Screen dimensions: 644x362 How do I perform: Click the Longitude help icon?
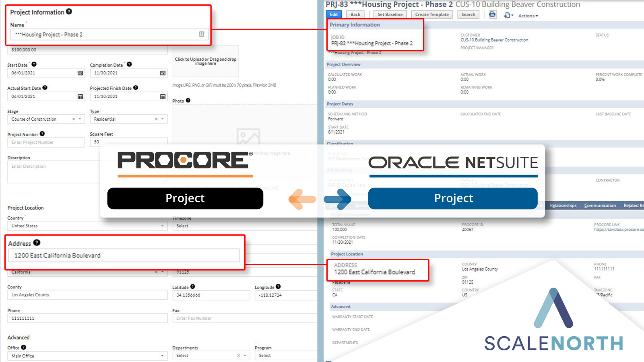pyautogui.click(x=278, y=287)
